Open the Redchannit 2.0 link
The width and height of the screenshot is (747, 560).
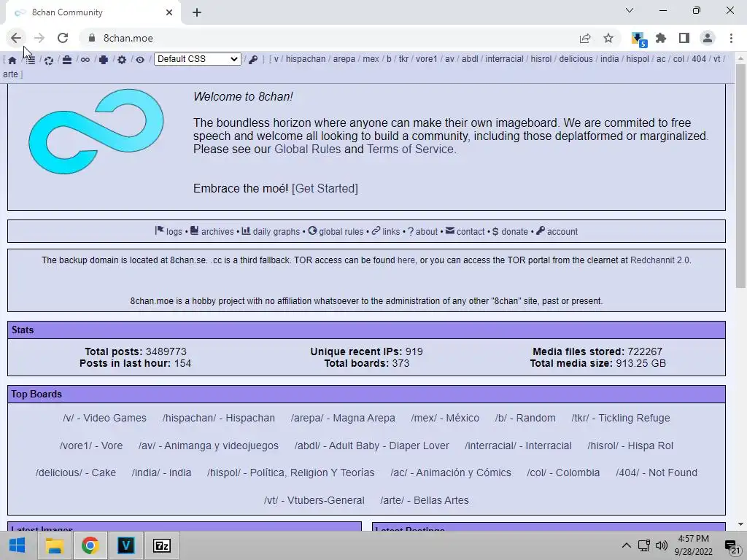pos(659,260)
